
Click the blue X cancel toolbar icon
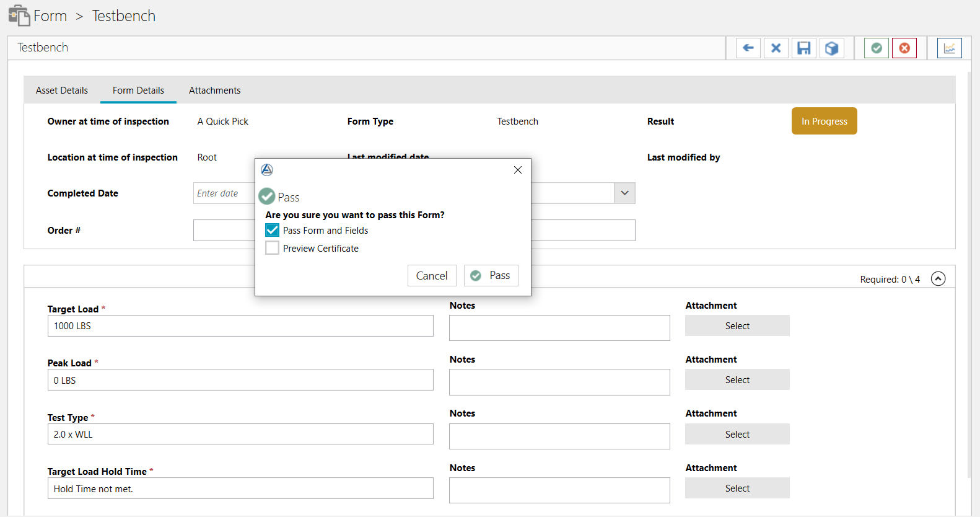pyautogui.click(x=776, y=48)
